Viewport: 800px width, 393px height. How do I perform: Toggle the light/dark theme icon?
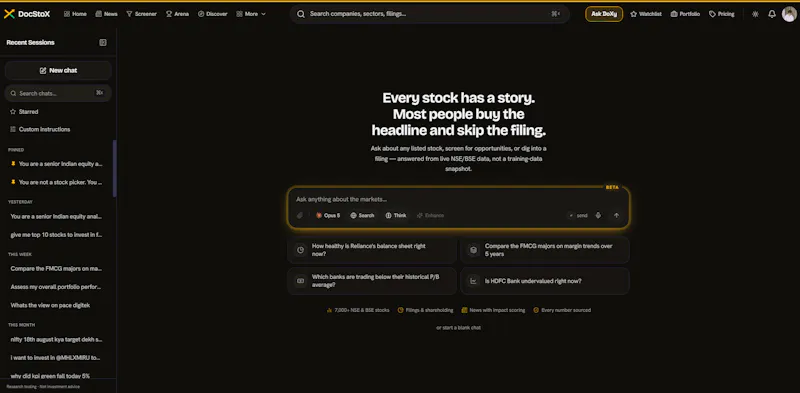tap(755, 14)
